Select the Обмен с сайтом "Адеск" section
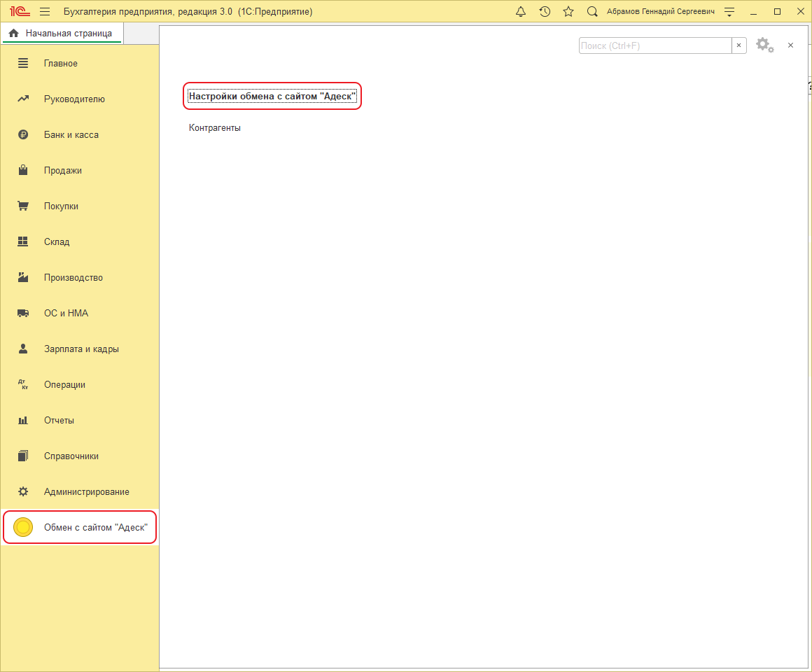812x672 pixels. tap(80, 527)
